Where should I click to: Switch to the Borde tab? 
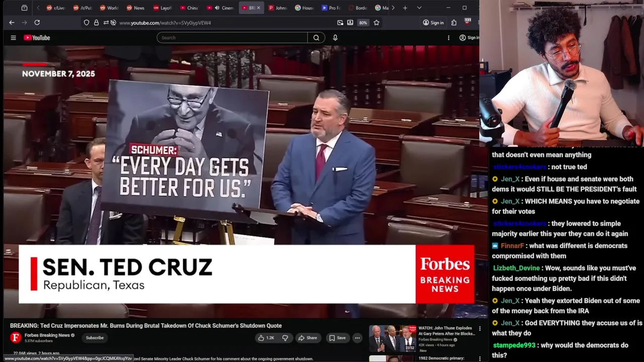(358, 8)
